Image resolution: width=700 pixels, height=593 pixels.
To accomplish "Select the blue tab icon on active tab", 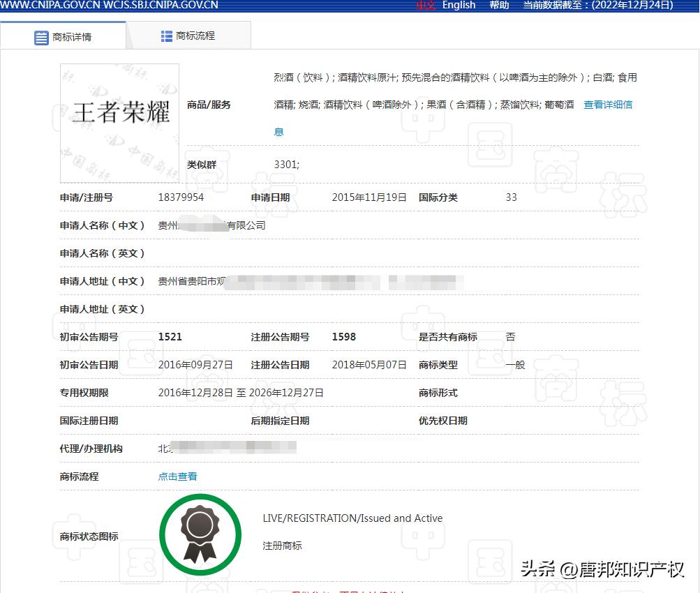I will (41, 37).
